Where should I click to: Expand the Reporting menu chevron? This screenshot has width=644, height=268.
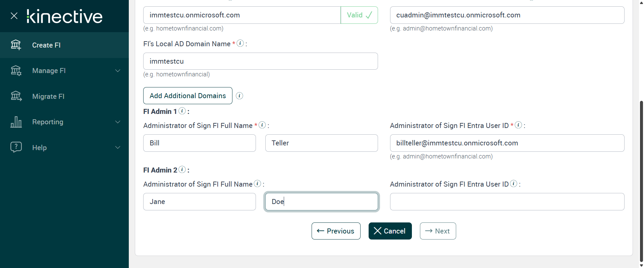click(x=118, y=122)
